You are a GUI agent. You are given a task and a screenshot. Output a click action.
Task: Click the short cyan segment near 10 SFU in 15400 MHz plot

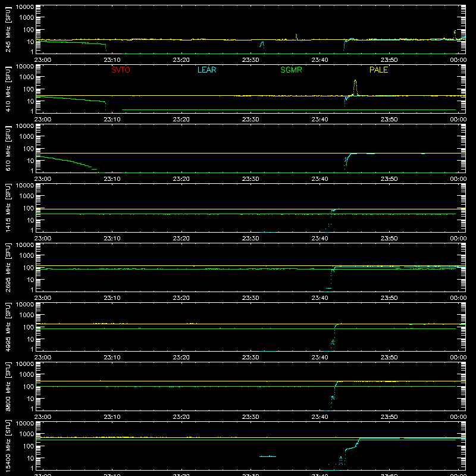coord(268,456)
